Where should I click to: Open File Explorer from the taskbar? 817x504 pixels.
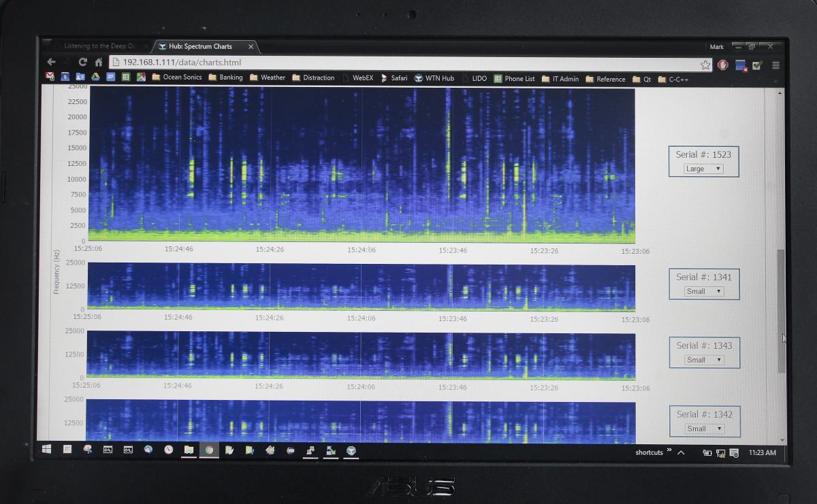(x=189, y=450)
